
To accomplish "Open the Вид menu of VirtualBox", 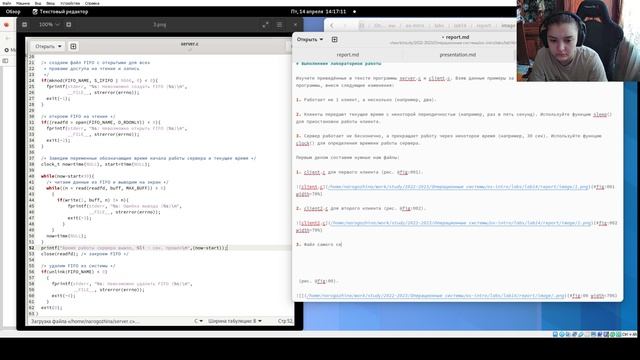I will click(38, 3).
